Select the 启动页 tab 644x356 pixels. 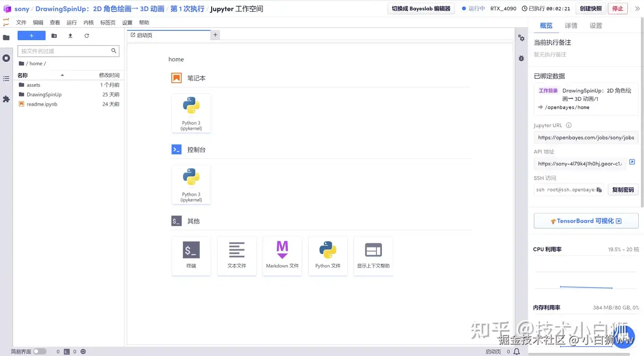(x=169, y=35)
